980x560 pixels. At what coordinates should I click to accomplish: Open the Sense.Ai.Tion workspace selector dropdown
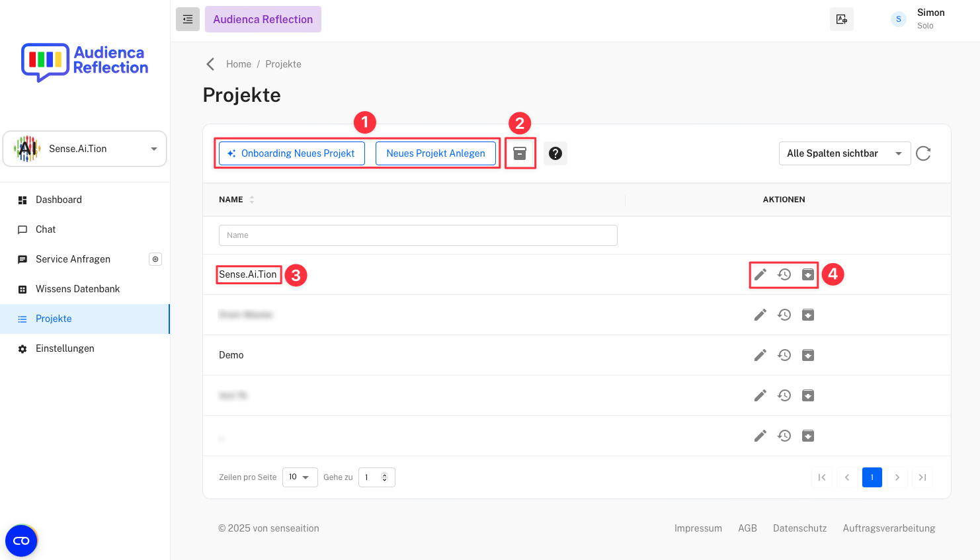[84, 148]
